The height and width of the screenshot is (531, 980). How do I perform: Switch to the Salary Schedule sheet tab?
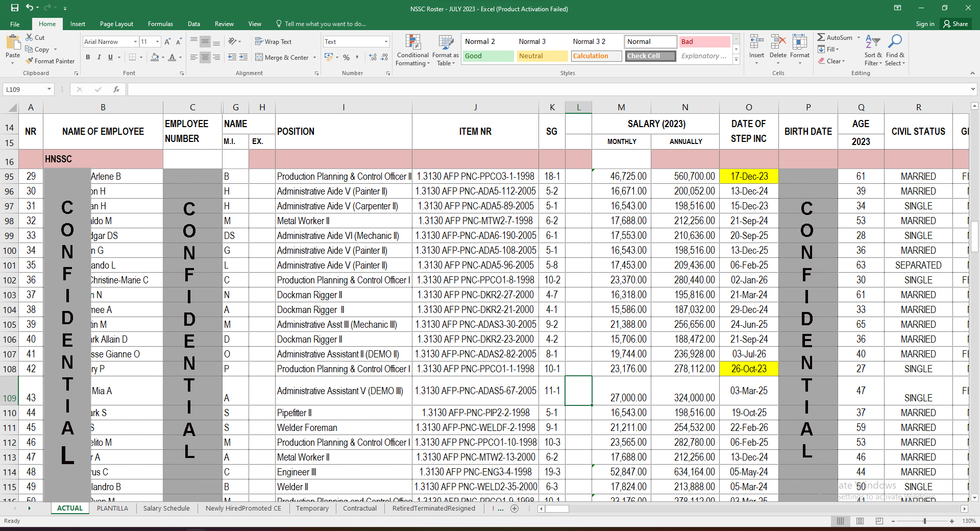166,509
